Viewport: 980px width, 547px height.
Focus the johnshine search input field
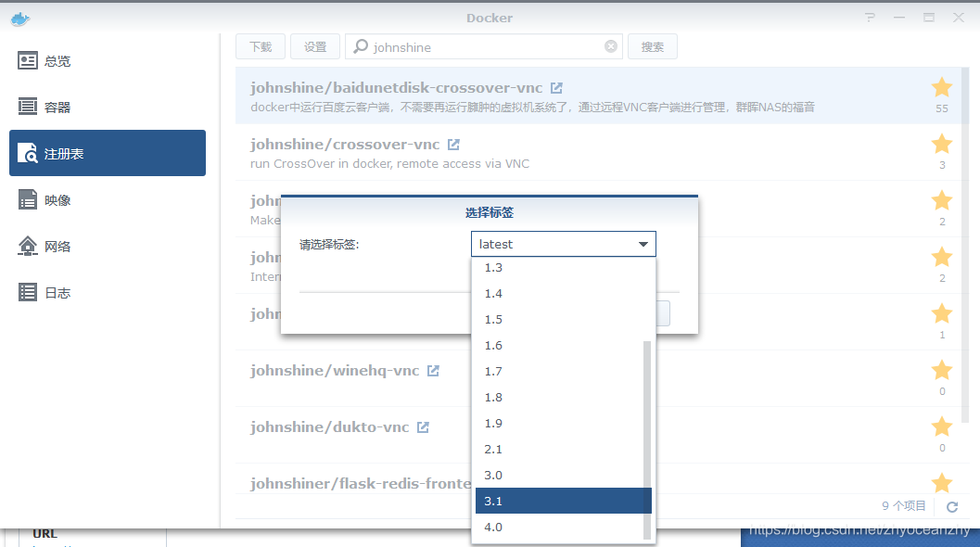[484, 47]
